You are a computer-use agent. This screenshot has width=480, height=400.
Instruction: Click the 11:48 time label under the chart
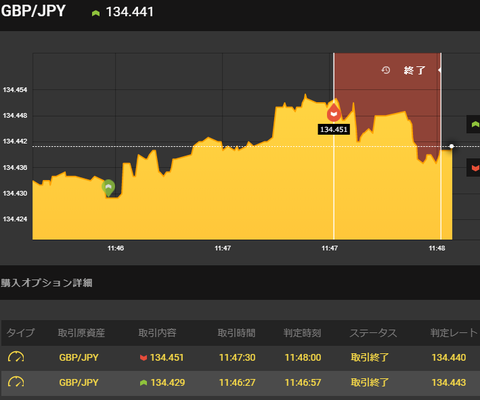pos(437,248)
